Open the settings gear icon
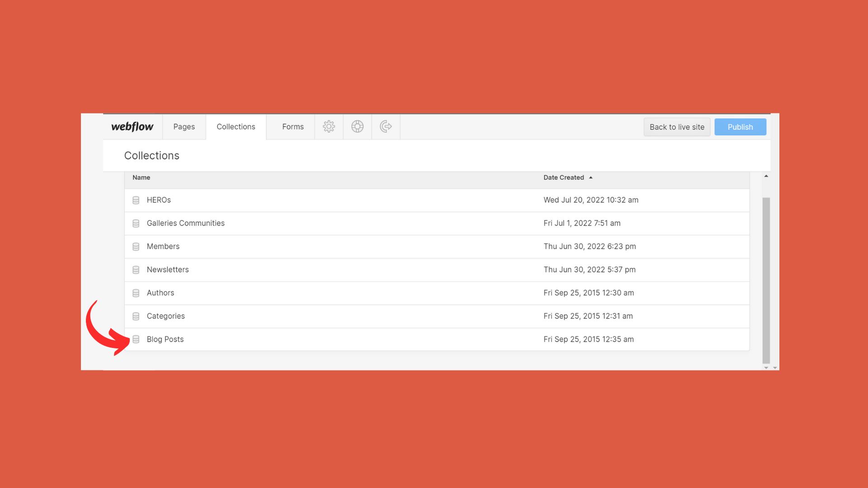The height and width of the screenshot is (488, 868). point(329,127)
